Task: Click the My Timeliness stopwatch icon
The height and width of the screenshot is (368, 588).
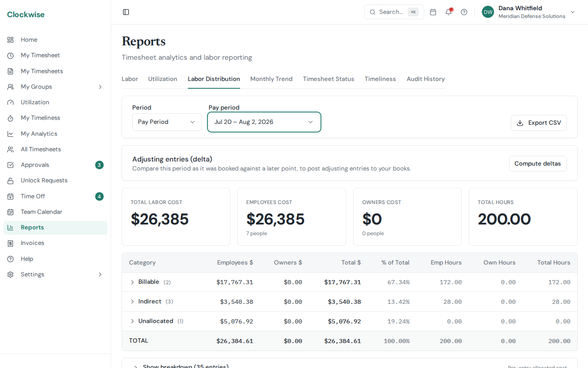Action: coord(11,118)
